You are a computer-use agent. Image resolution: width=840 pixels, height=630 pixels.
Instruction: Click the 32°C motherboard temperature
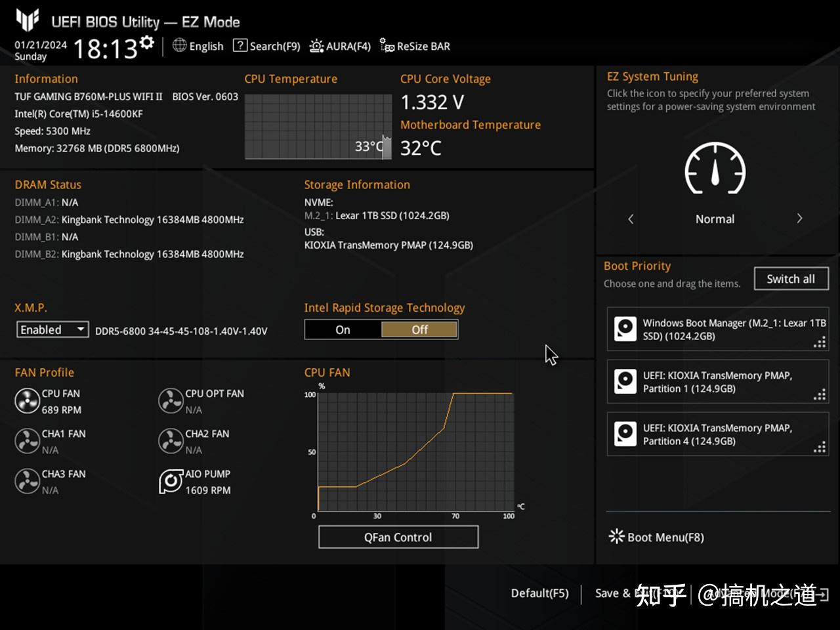pos(421,148)
